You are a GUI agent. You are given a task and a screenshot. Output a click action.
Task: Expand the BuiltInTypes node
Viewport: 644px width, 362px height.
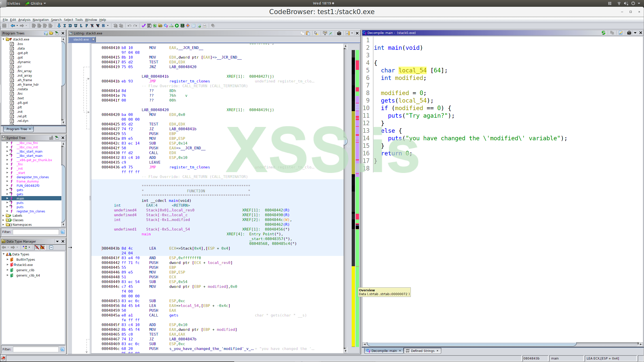point(8,259)
